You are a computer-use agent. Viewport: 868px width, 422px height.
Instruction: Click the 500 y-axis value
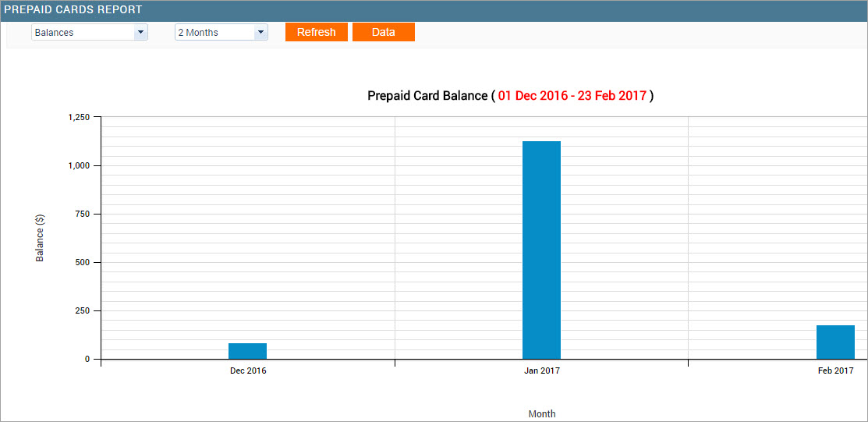coord(83,263)
